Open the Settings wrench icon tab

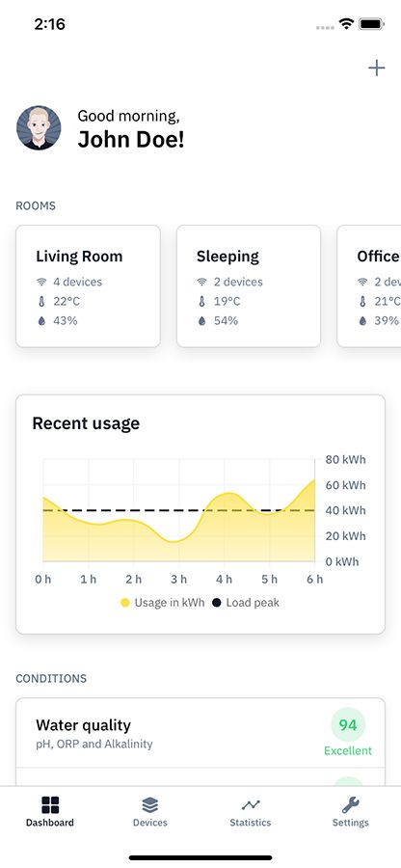point(351,811)
